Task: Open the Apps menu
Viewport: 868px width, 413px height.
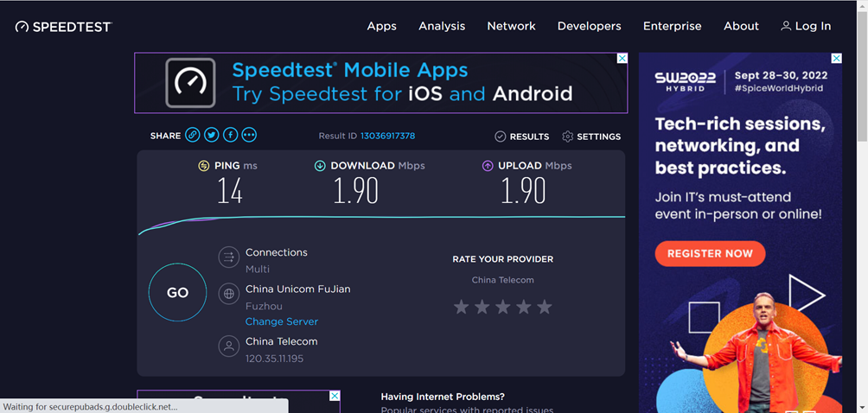Action: [382, 26]
